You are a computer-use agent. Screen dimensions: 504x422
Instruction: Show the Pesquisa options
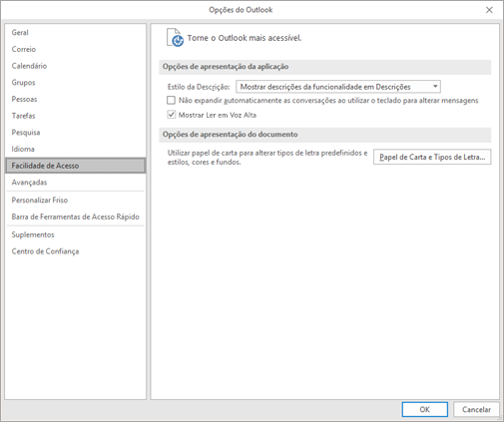[x=75, y=133]
